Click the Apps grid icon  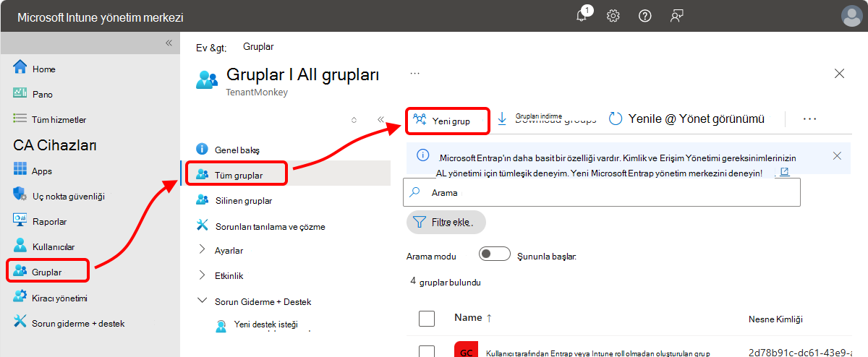click(20, 171)
